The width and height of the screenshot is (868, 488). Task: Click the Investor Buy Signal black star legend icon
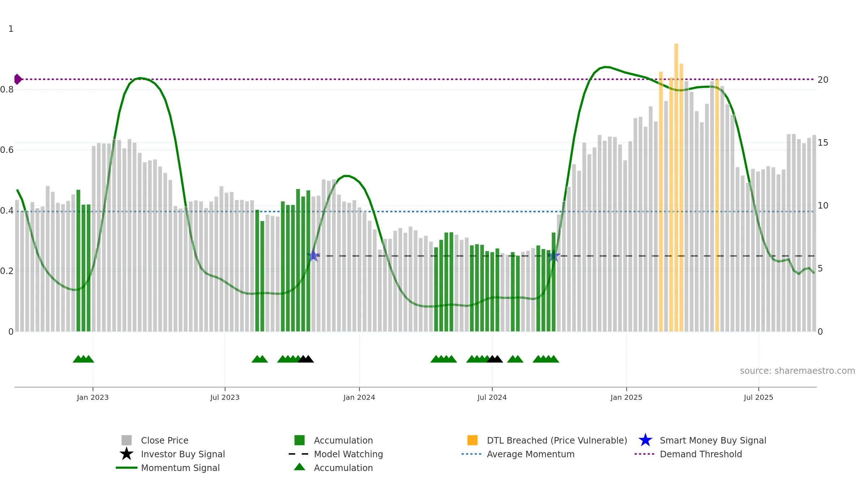point(127,454)
